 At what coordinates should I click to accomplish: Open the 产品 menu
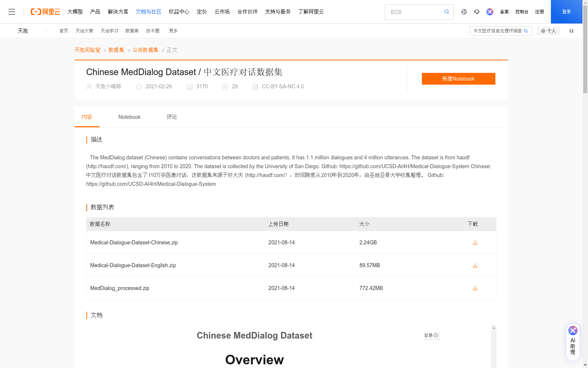click(95, 12)
